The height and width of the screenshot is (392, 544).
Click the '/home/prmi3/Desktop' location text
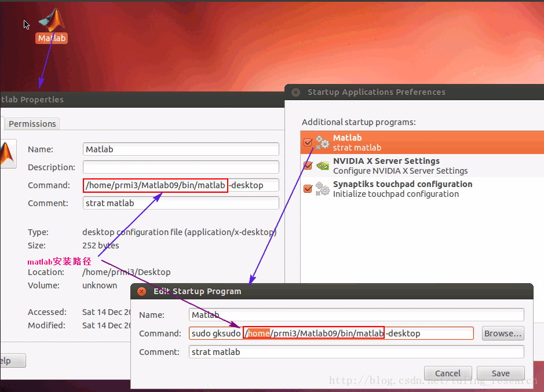click(126, 272)
